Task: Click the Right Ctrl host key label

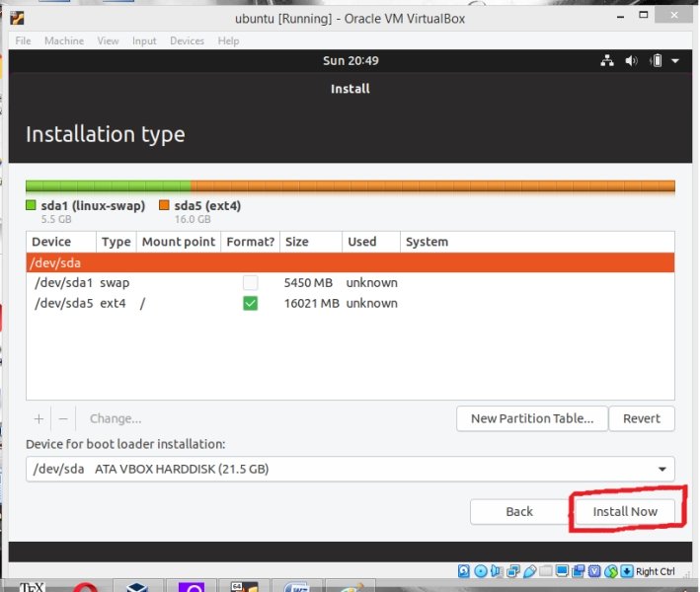Action: tap(656, 571)
